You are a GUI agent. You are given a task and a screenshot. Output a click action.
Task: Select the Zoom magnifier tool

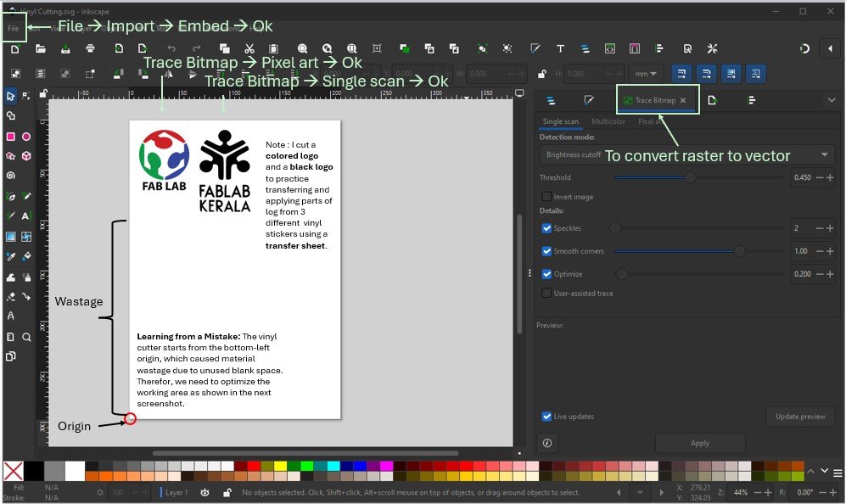26,337
